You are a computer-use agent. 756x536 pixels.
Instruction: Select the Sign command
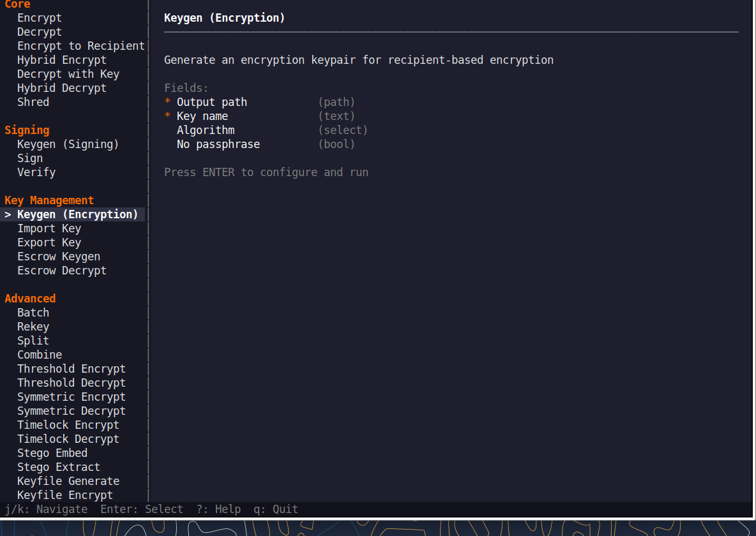[x=30, y=158]
